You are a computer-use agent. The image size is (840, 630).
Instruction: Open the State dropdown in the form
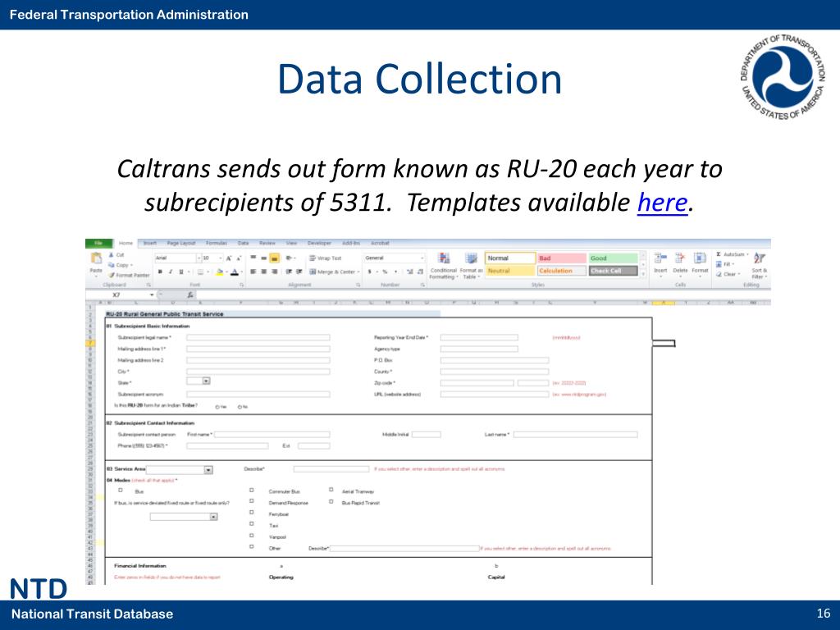click(x=206, y=381)
